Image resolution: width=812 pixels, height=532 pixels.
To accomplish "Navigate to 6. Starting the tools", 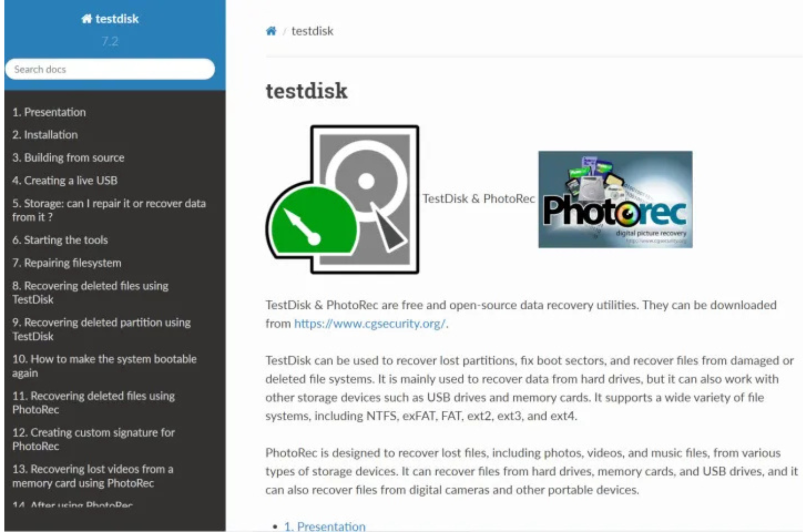I will pos(60,240).
